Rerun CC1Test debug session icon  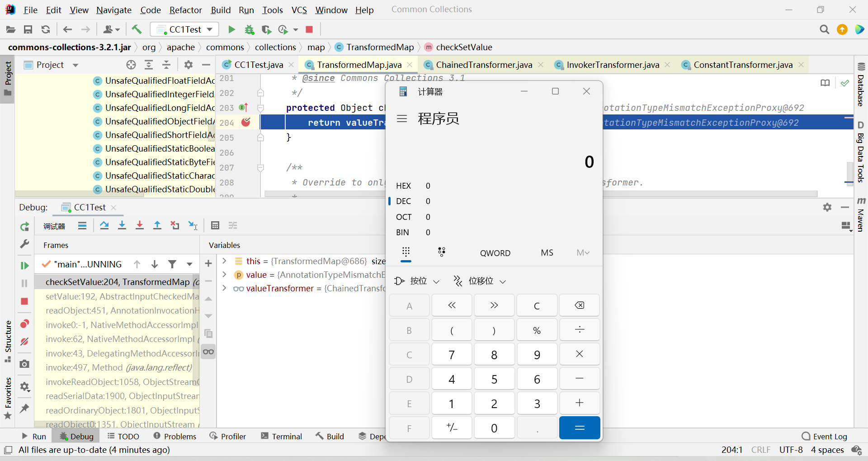[x=25, y=226]
